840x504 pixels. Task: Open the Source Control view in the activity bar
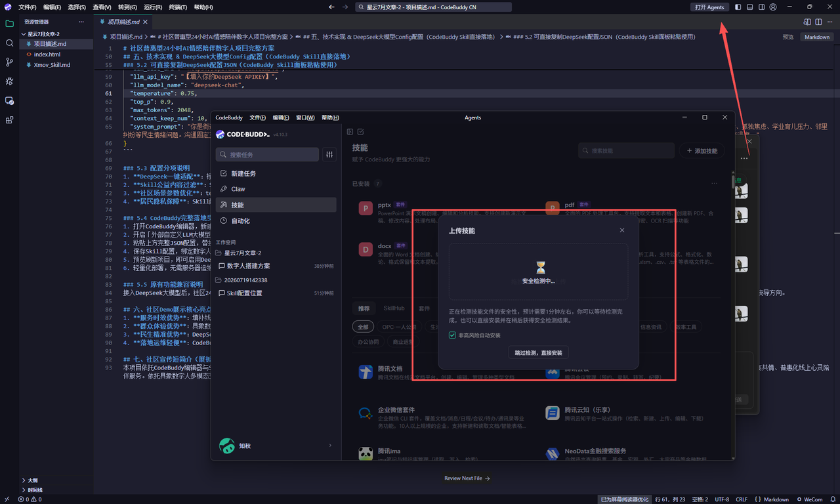coord(9,62)
